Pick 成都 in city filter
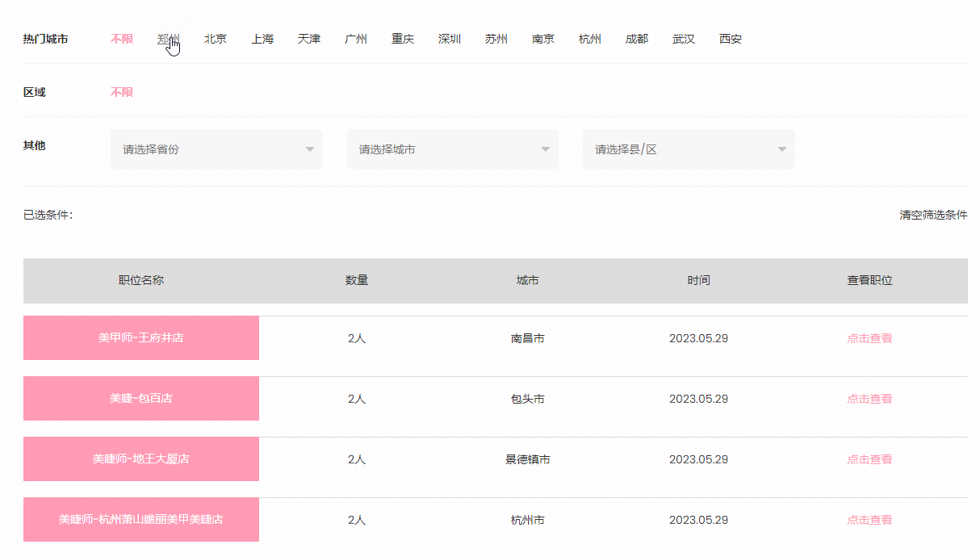The width and height of the screenshot is (980, 557). click(x=637, y=39)
